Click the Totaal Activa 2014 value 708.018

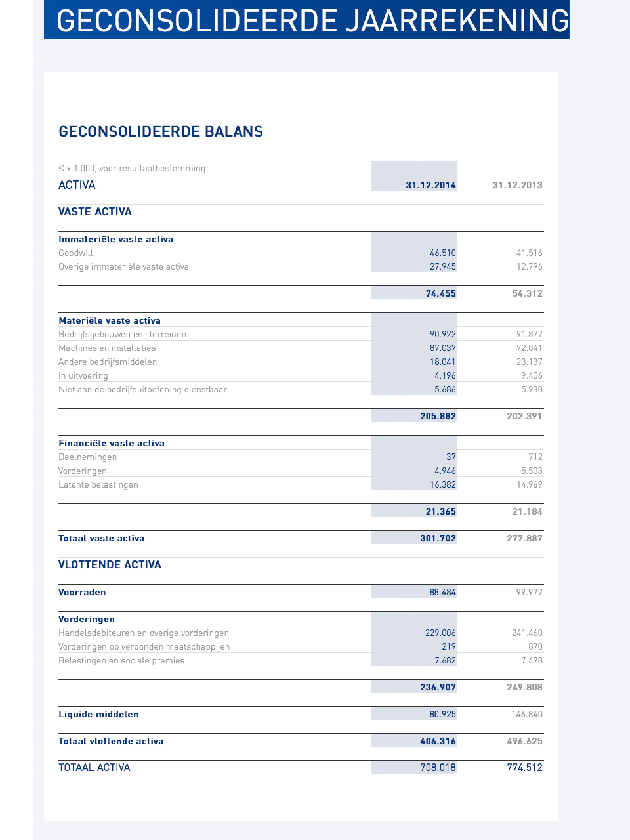pyautogui.click(x=438, y=767)
